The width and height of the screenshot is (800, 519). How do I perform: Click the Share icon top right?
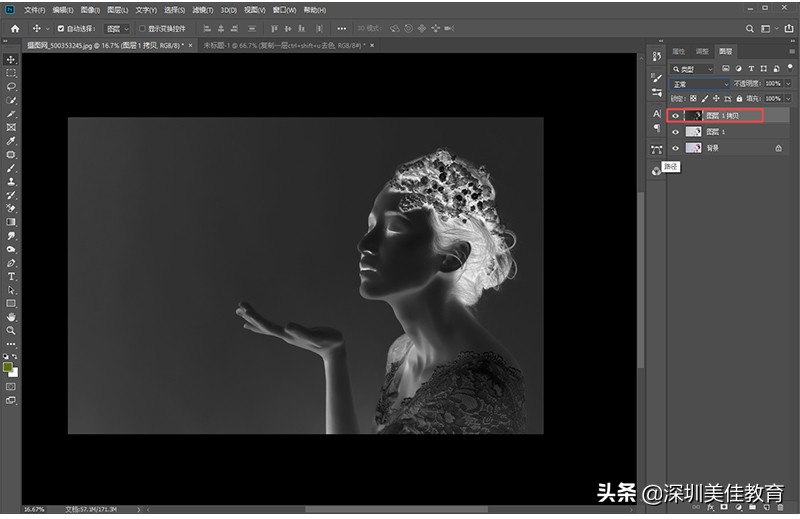click(789, 29)
